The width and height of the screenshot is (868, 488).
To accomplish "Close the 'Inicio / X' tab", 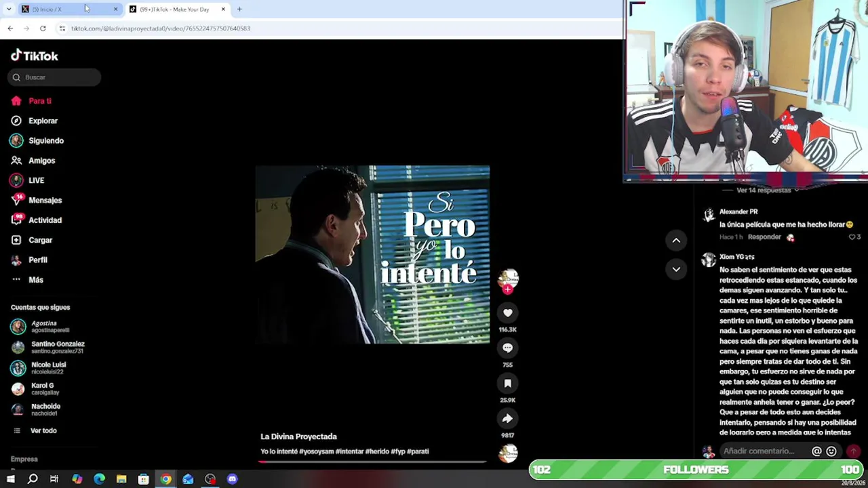I will (115, 9).
